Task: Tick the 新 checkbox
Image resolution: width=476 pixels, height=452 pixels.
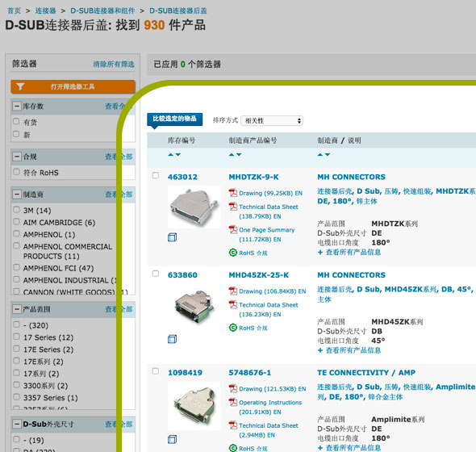Action: click(16, 134)
